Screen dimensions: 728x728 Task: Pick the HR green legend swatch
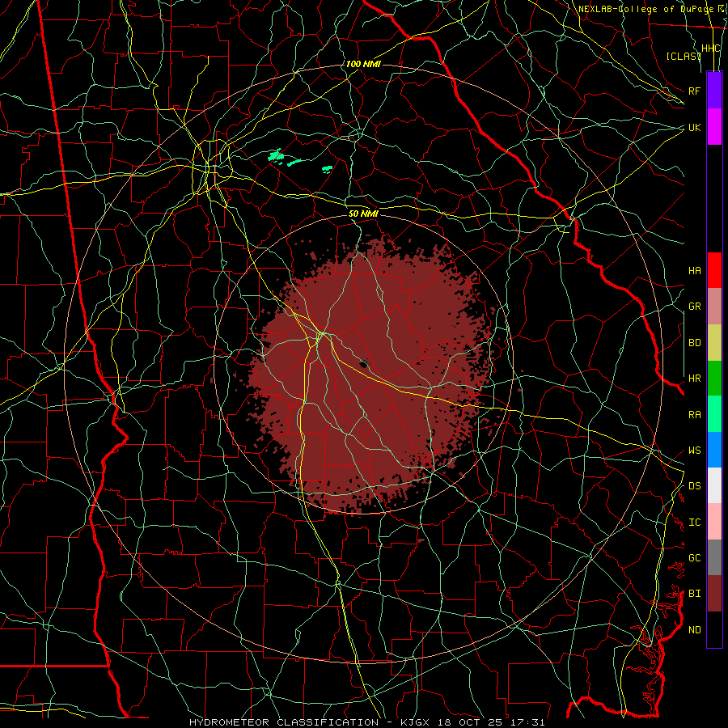(x=714, y=378)
